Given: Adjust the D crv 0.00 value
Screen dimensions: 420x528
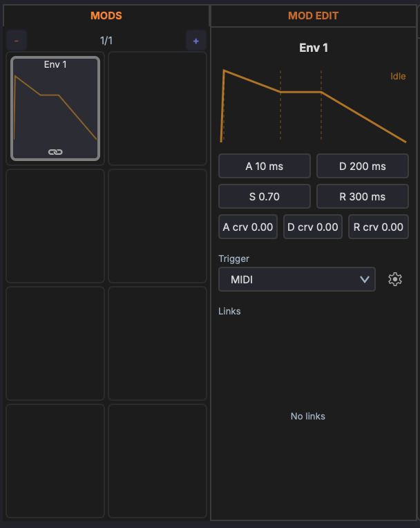Looking at the screenshot, I should click(x=313, y=227).
